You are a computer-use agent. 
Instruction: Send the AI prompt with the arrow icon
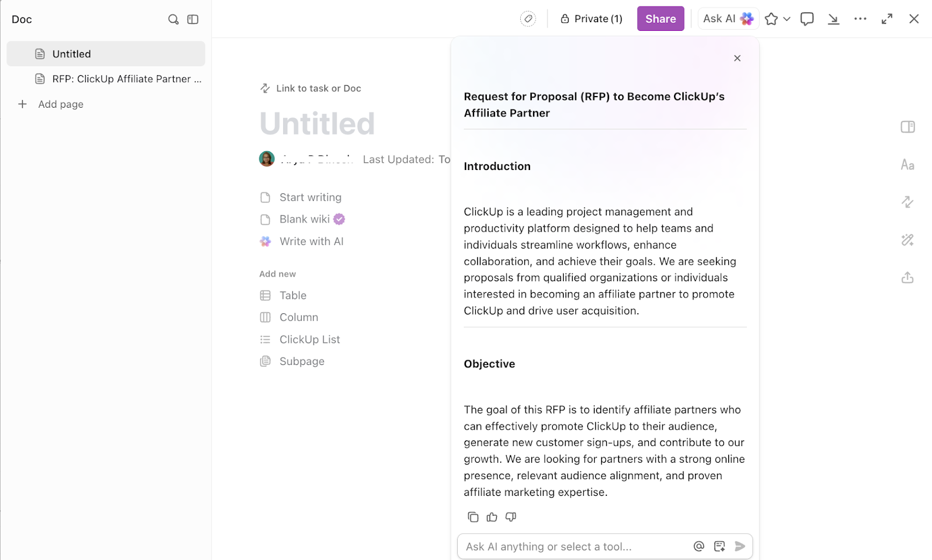tap(740, 546)
